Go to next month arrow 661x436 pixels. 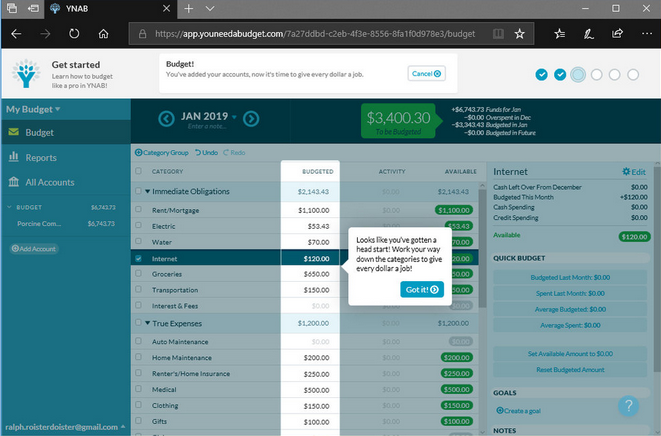[x=251, y=119]
